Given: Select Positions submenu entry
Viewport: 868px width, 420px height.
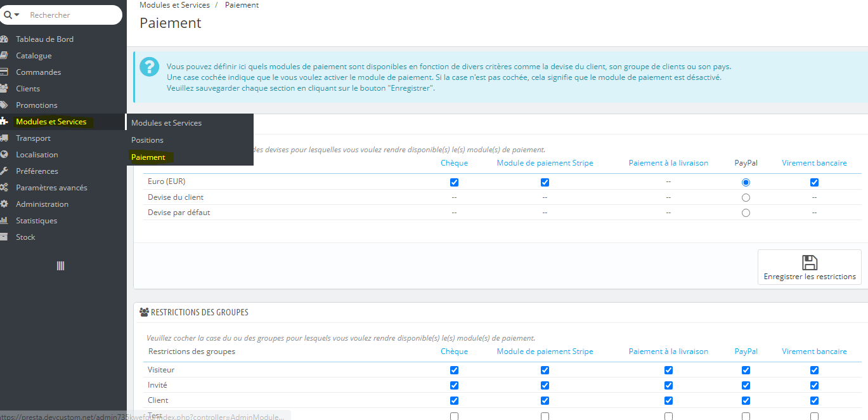Looking at the screenshot, I should pyautogui.click(x=147, y=140).
